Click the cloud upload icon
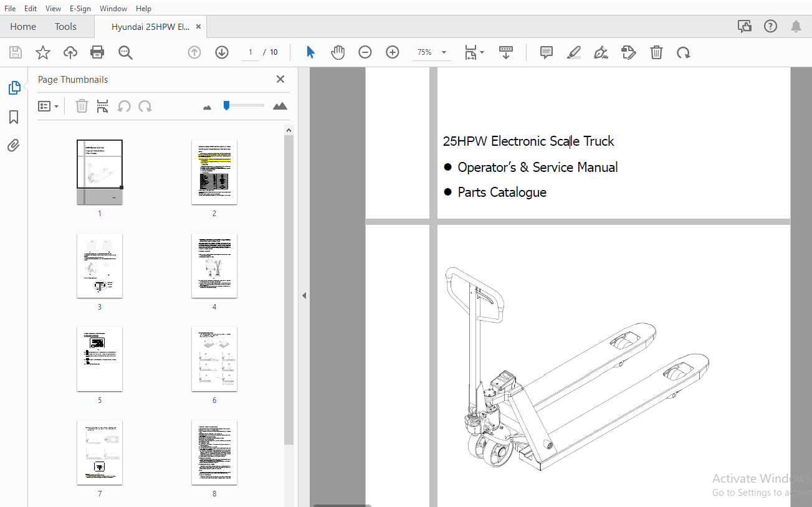This screenshot has width=812, height=507. click(70, 52)
